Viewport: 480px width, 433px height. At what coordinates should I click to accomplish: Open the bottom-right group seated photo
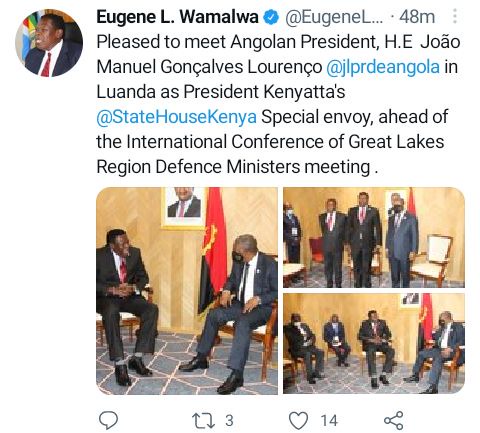click(x=374, y=344)
